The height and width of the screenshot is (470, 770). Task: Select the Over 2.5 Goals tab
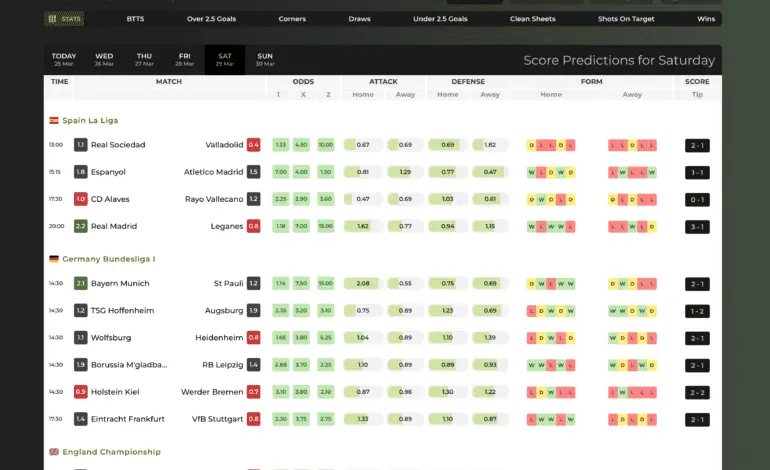tap(211, 19)
